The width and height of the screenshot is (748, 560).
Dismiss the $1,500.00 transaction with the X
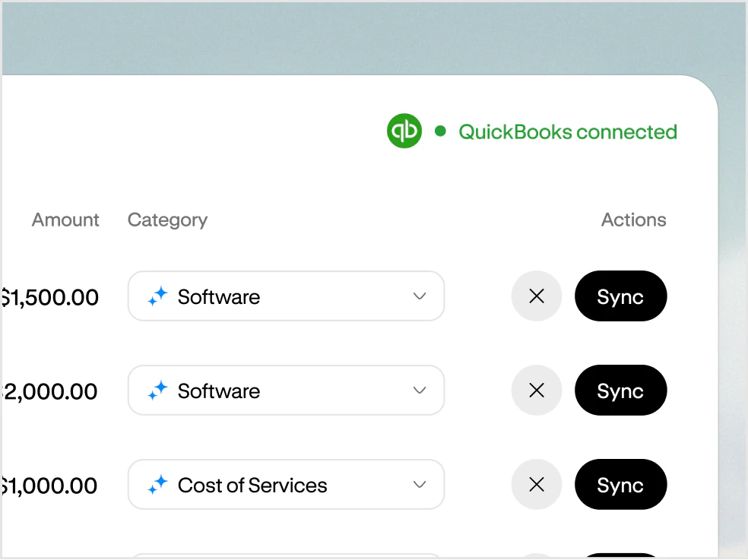tap(537, 296)
